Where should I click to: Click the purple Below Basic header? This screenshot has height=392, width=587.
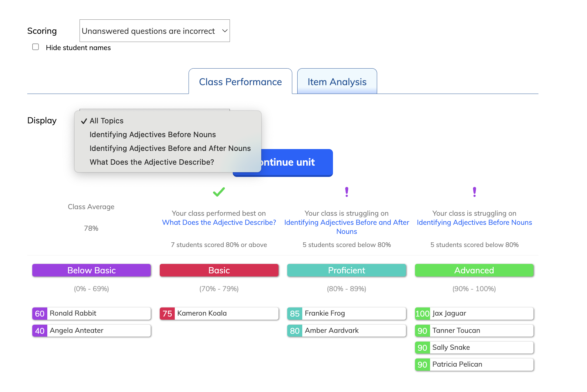tap(91, 270)
